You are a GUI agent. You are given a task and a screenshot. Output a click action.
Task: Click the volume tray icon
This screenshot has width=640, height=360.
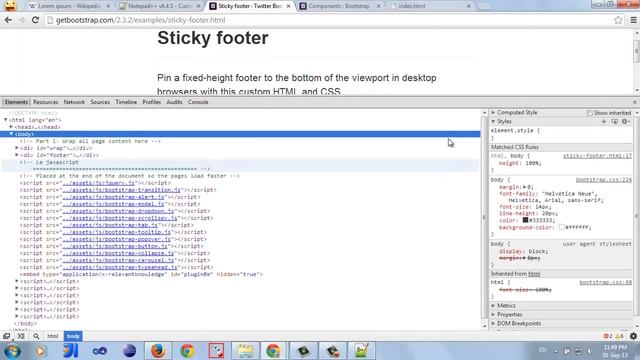click(x=590, y=351)
